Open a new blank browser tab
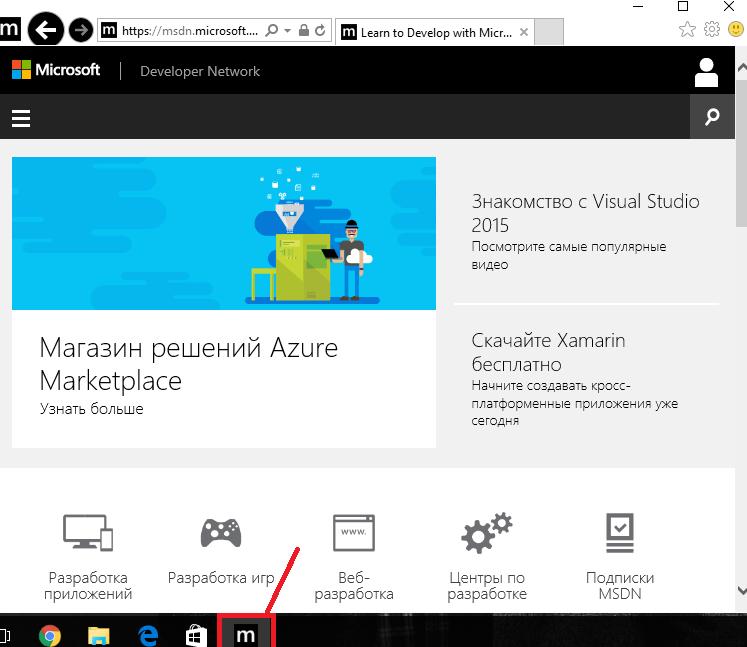The width and height of the screenshot is (747, 647). pyautogui.click(x=549, y=32)
